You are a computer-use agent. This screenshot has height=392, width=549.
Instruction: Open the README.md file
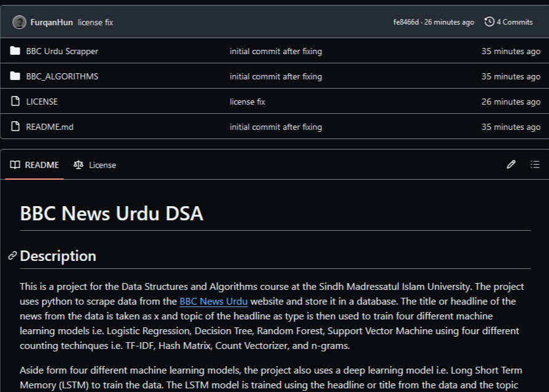50,127
